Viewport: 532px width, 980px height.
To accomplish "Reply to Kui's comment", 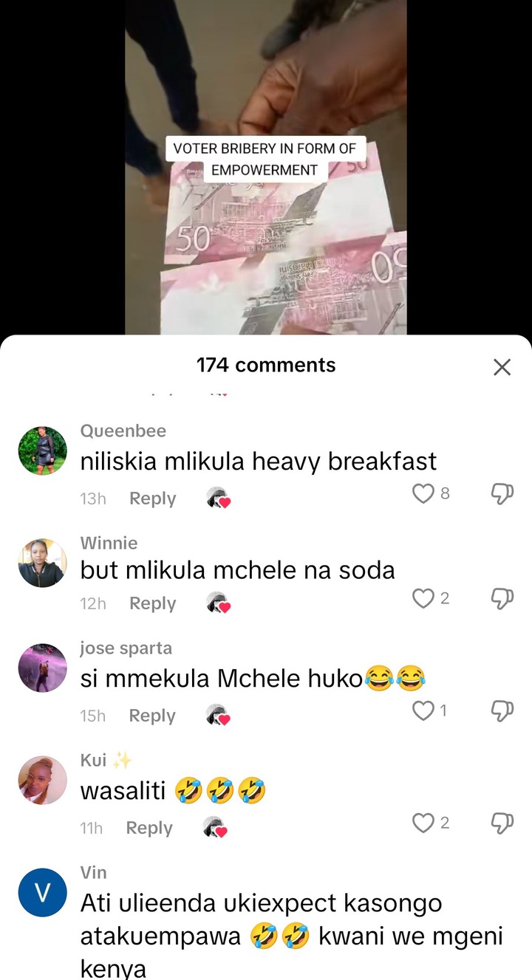I will (149, 828).
